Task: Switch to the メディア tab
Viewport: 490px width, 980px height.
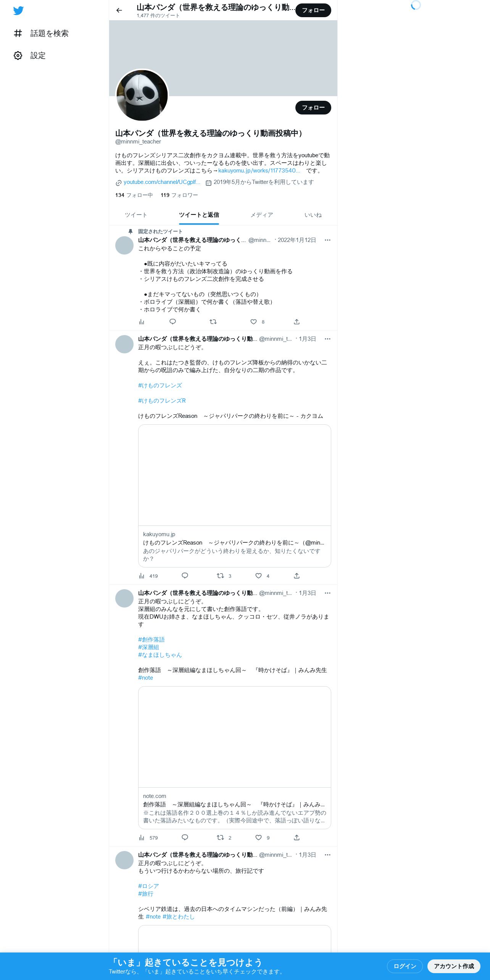Action: (262, 215)
